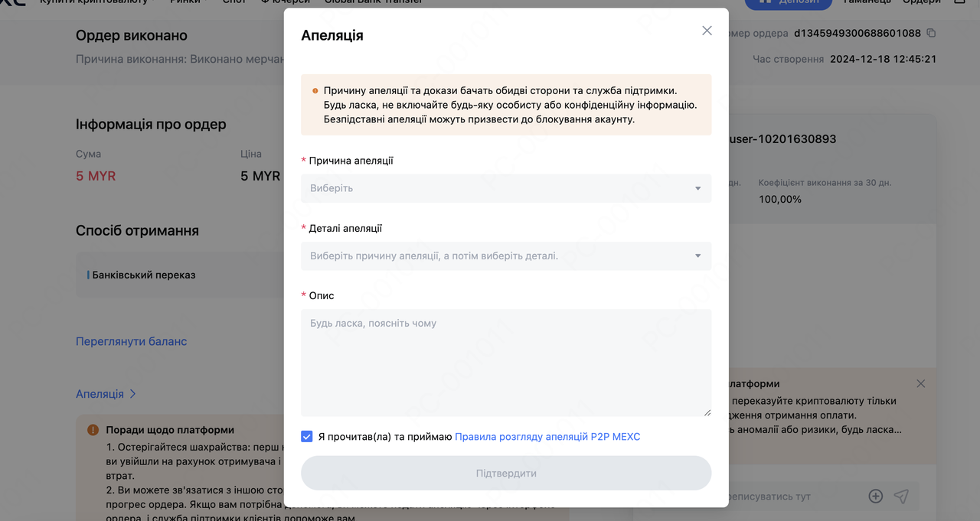
Task: Click the Опис description text area
Action: (x=505, y=362)
